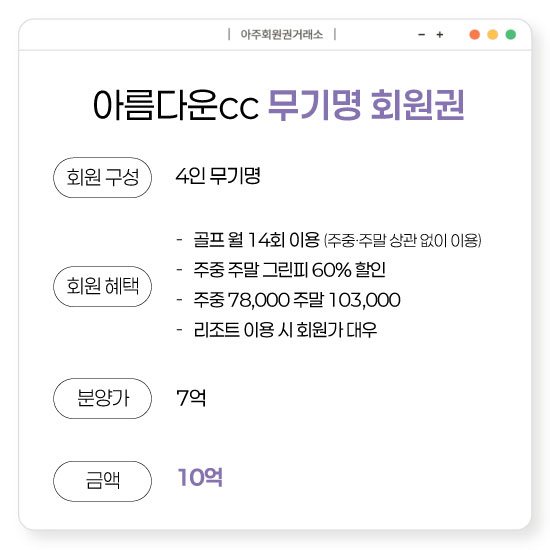This screenshot has width=550, height=550.
Task: Click the 7억 price text
Action: 191,398
